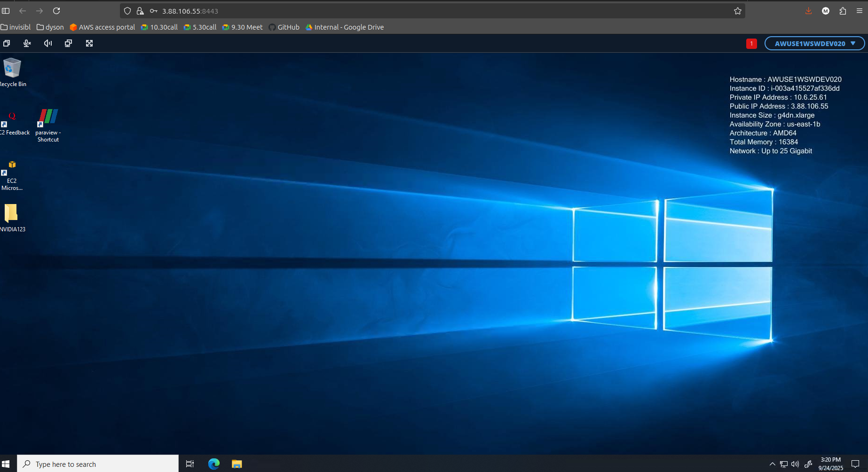Enter fullscreen via the DCV toolbar icon
Viewport: 868px width, 472px height.
(x=89, y=43)
